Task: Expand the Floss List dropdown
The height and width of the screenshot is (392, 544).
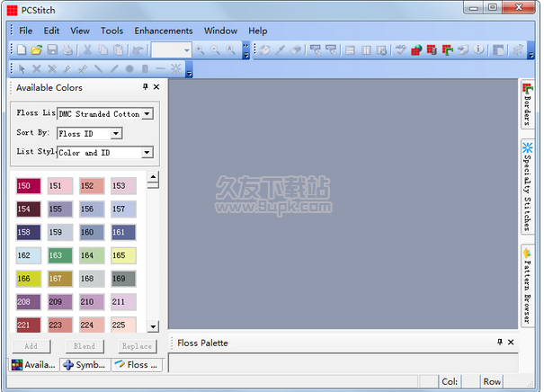Action: click(147, 114)
